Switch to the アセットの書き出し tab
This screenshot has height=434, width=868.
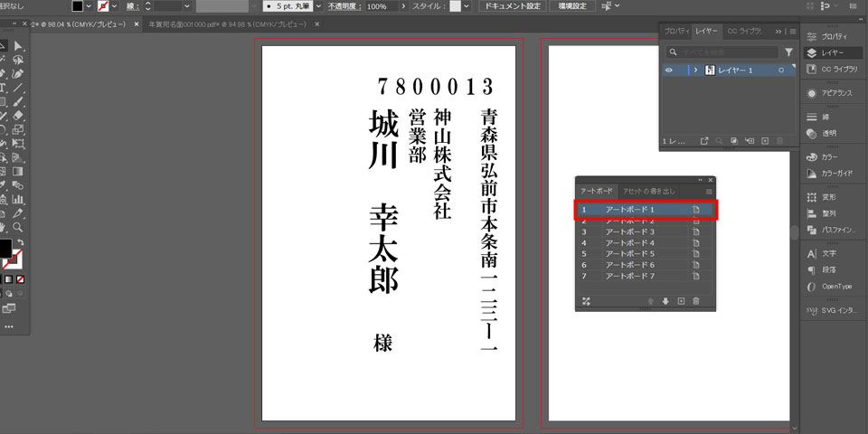tap(648, 192)
